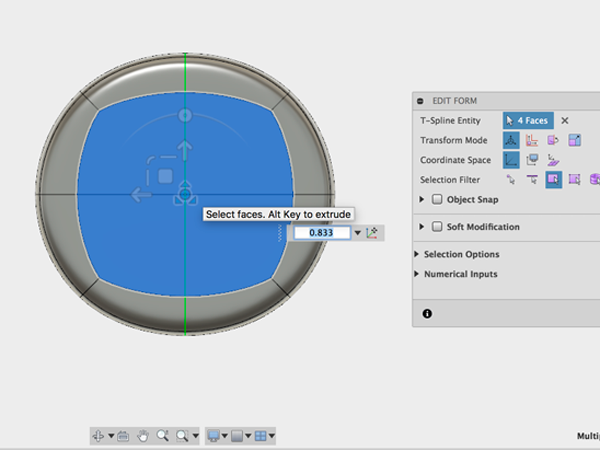This screenshot has height=450, width=600.
Task: Set Local coordinate space icon
Action: click(553, 160)
